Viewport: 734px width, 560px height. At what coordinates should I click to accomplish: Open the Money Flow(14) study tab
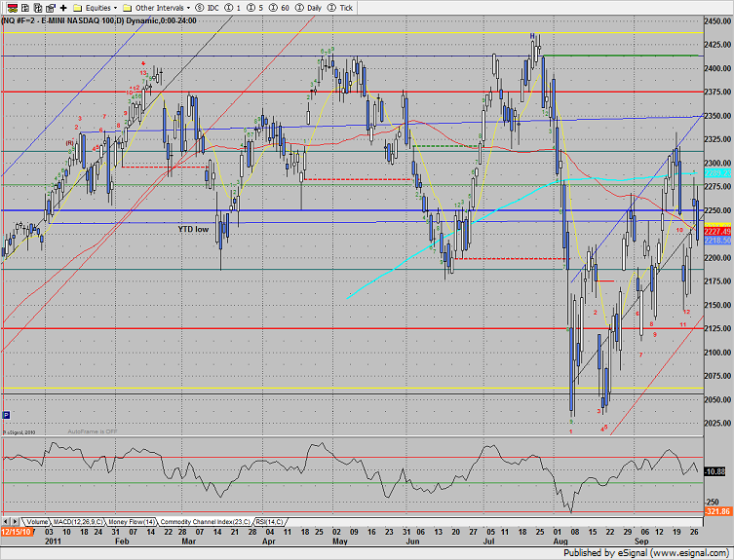click(x=132, y=522)
